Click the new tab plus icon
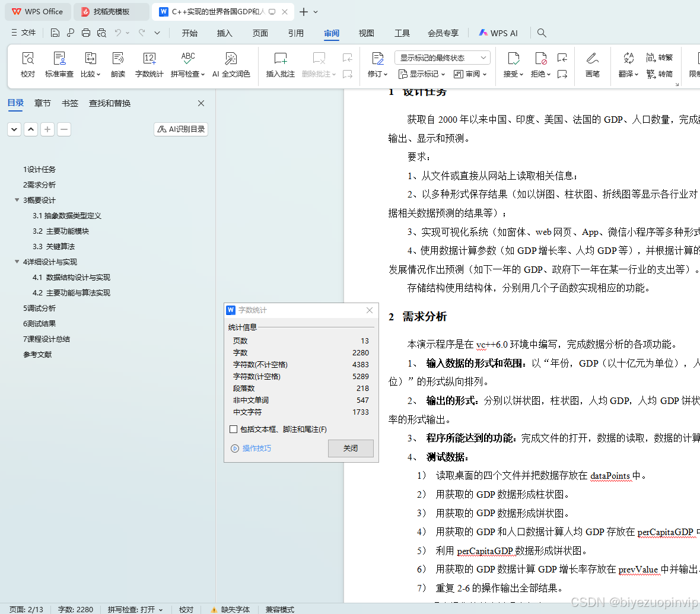This screenshot has width=700, height=614. [304, 12]
